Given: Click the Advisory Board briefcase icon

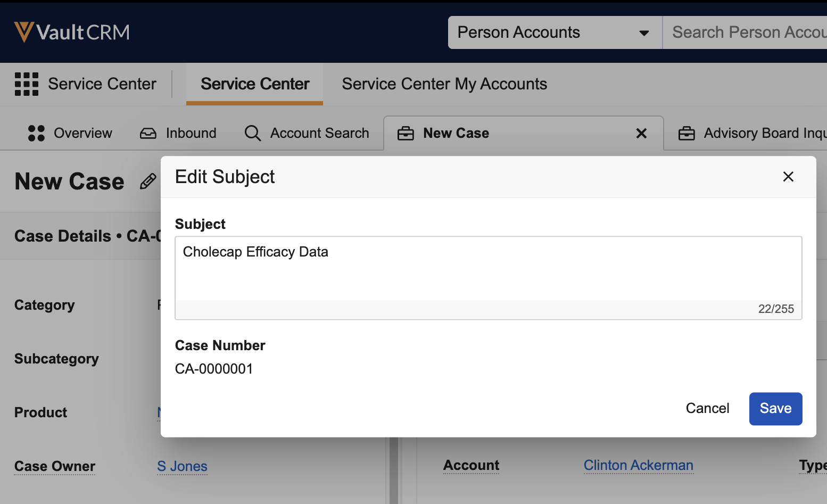Looking at the screenshot, I should tap(687, 133).
